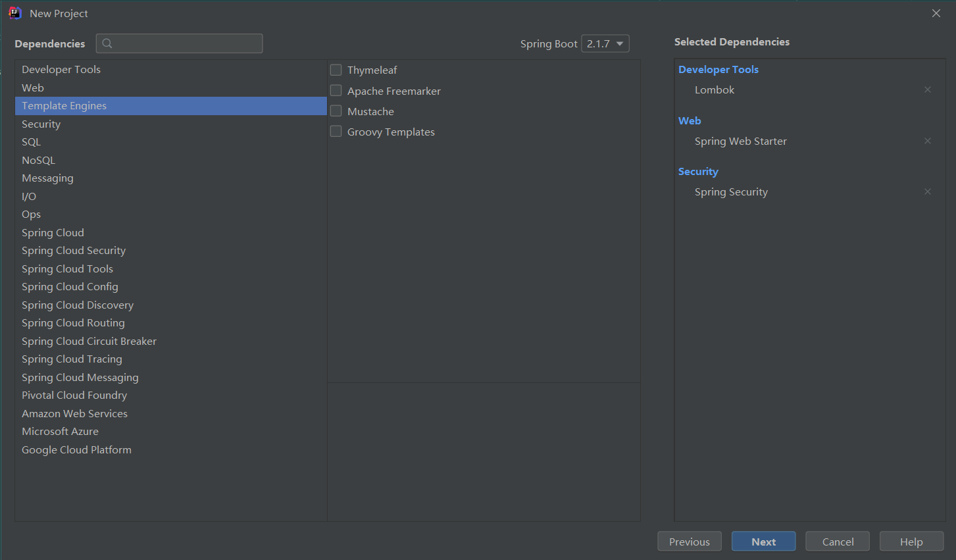Remove Spring Security from selected list
Screen dimensions: 956x560
point(928,191)
